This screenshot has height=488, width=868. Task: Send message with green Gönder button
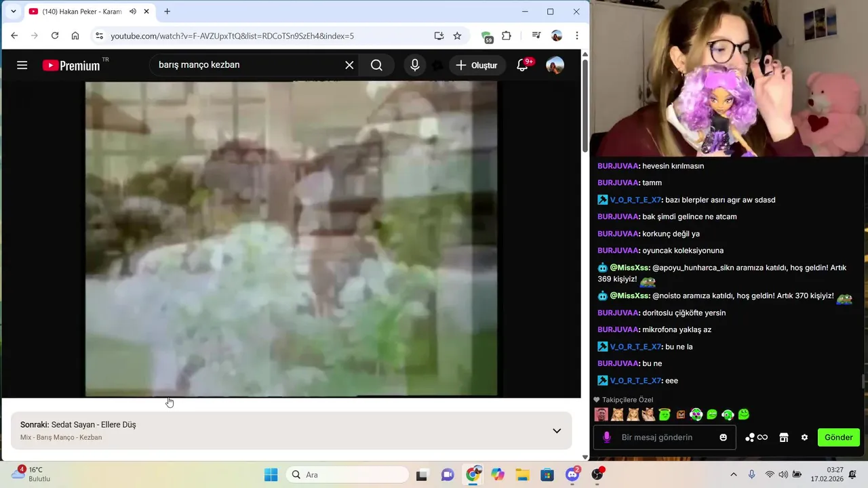839,438
